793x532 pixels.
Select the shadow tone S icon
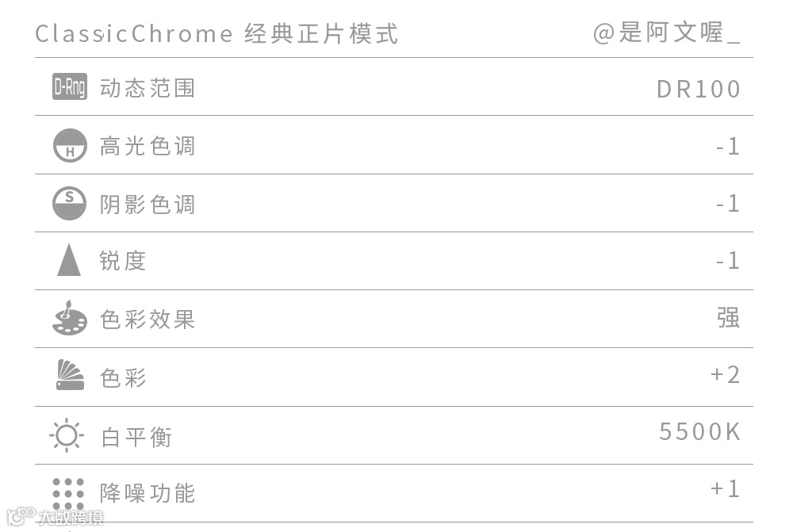[x=69, y=203]
